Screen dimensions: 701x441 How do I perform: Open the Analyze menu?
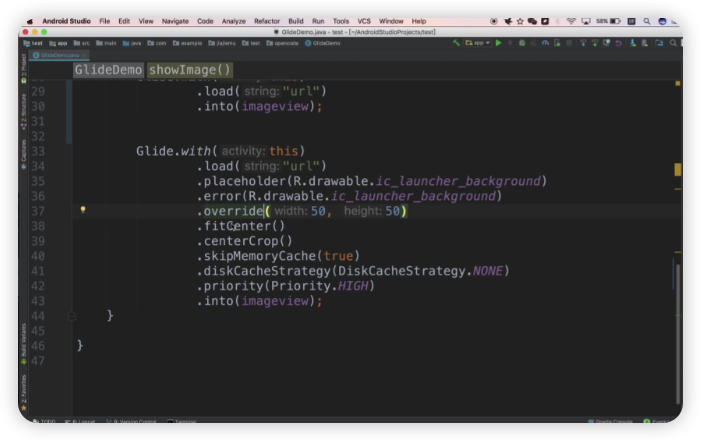pyautogui.click(x=233, y=21)
